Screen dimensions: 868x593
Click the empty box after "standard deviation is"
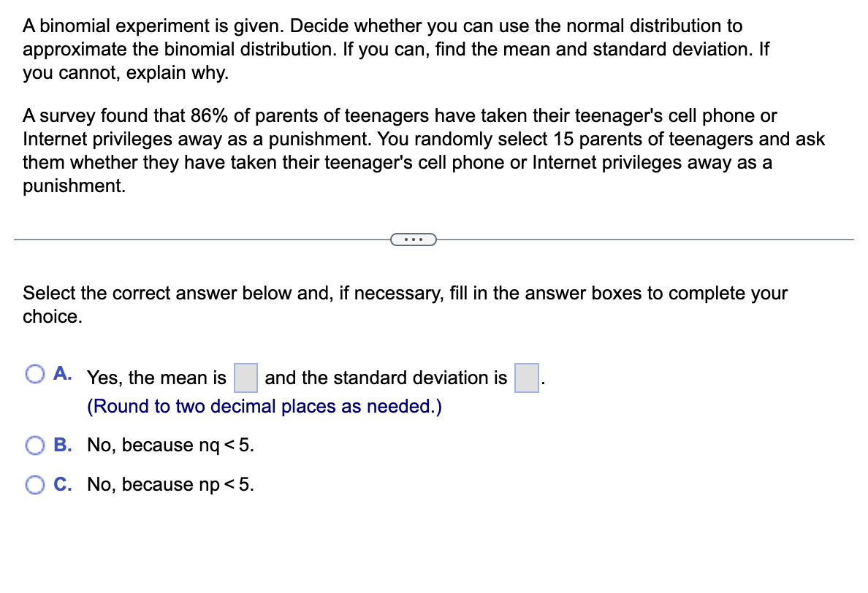tap(527, 378)
